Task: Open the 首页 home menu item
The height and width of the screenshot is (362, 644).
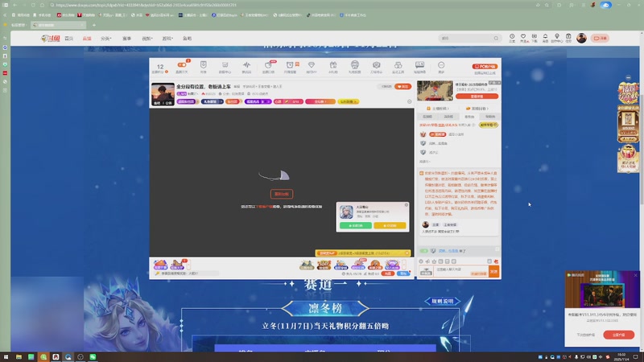Action: point(69,38)
